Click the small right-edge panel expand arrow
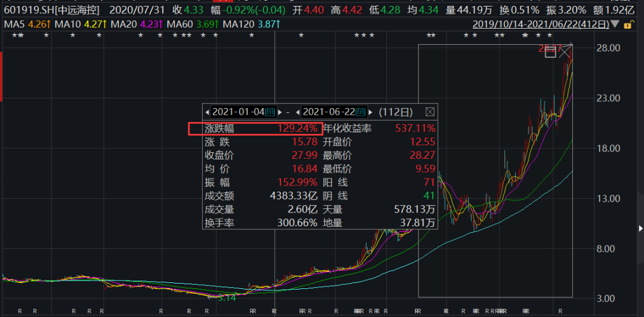This screenshot has height=317, width=644. (640, 228)
